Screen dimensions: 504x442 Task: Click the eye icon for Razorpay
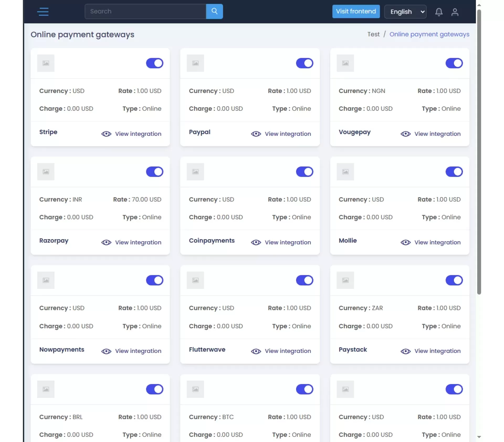[106, 242]
